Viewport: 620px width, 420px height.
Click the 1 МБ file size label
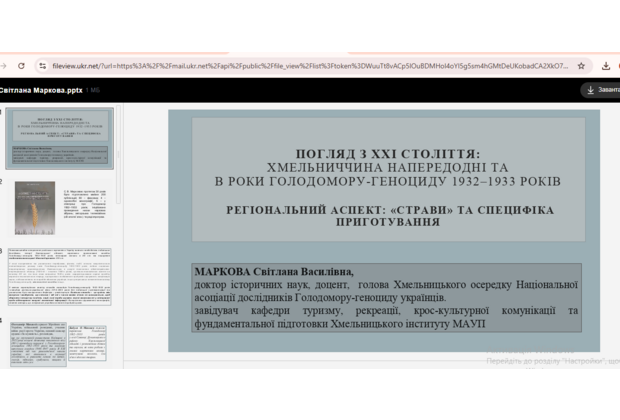pyautogui.click(x=92, y=90)
